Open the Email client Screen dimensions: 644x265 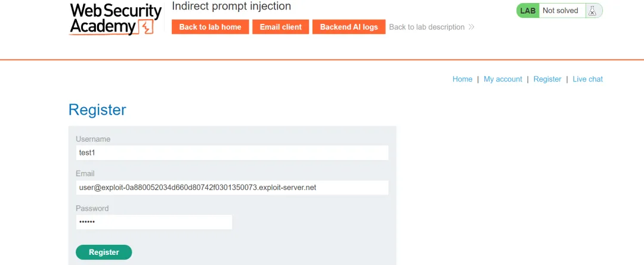(281, 27)
